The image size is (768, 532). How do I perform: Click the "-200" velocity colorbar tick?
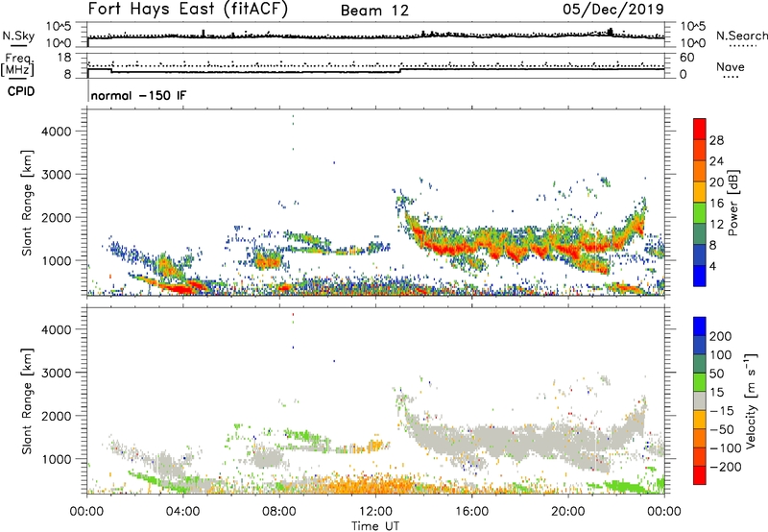coord(725,467)
